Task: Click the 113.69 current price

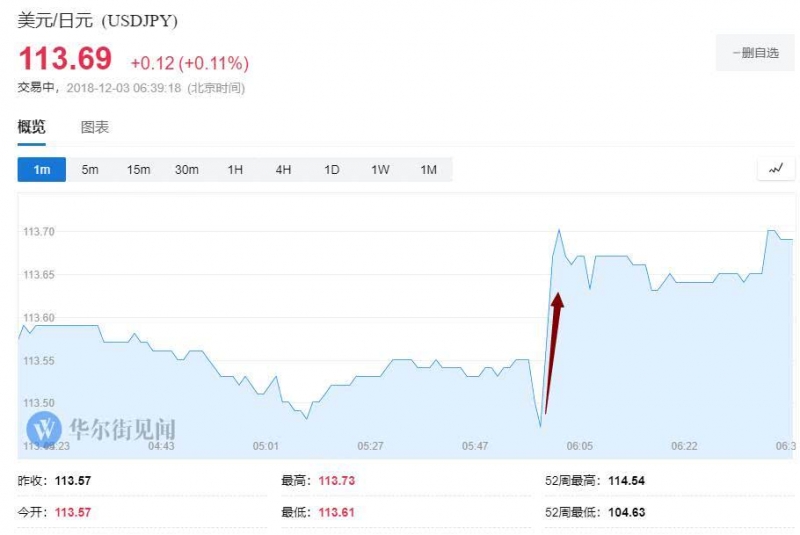Action: (65, 58)
